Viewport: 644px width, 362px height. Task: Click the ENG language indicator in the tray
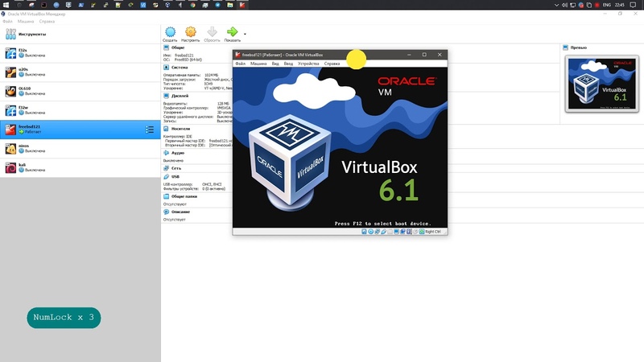point(607,5)
